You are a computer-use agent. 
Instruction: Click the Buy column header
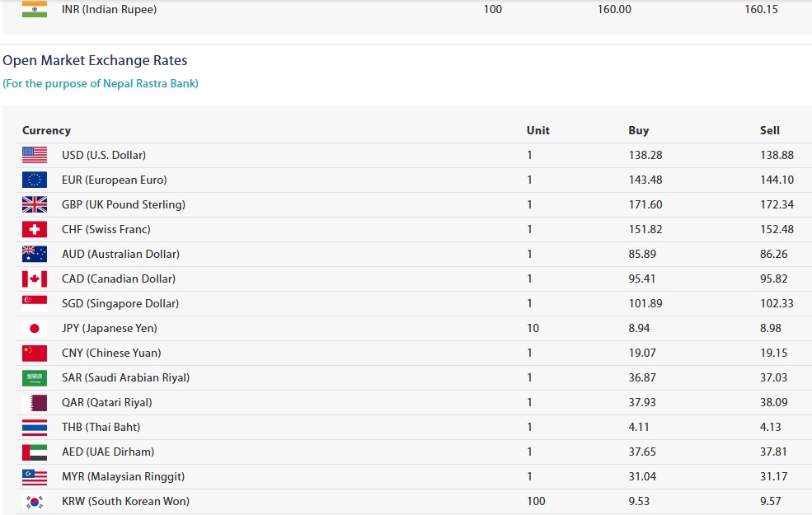[x=638, y=130]
